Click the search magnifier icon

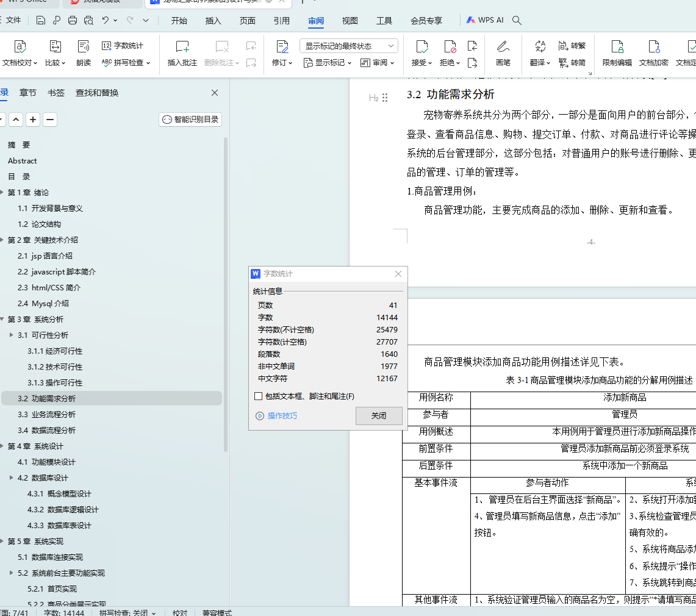click(517, 20)
